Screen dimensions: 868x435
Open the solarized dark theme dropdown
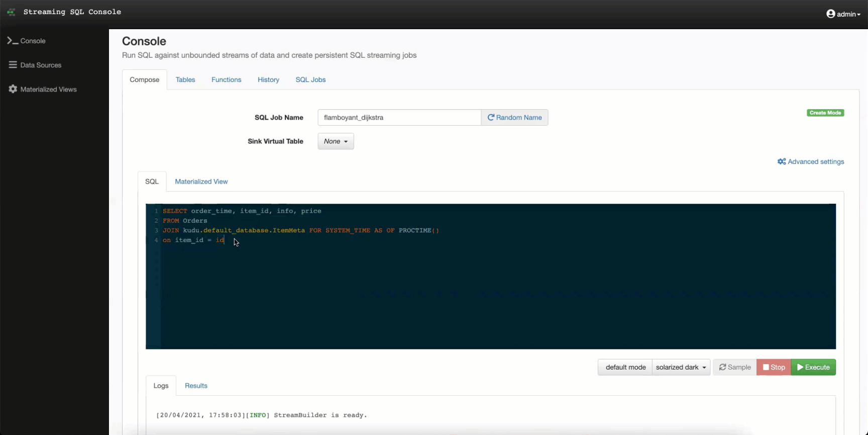[x=681, y=367]
